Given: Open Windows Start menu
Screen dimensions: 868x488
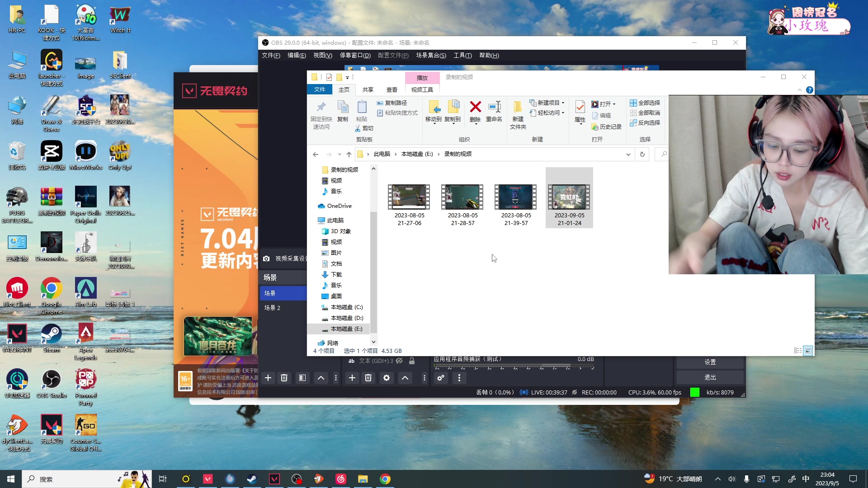Looking at the screenshot, I should tap(11, 479).
